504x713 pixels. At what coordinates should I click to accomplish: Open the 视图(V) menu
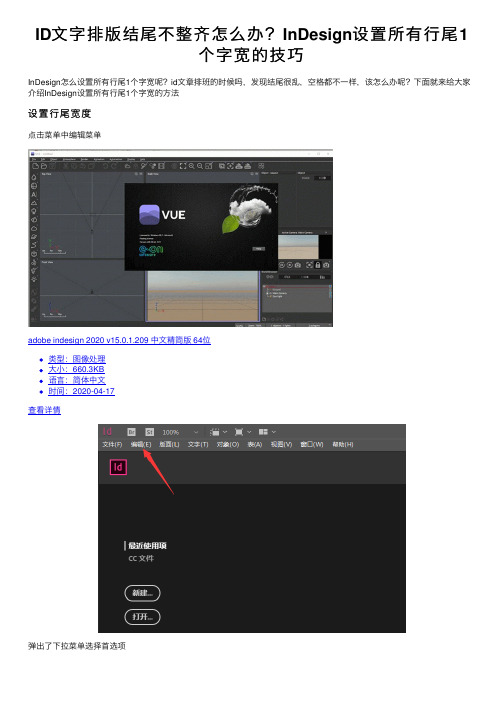[x=281, y=444]
